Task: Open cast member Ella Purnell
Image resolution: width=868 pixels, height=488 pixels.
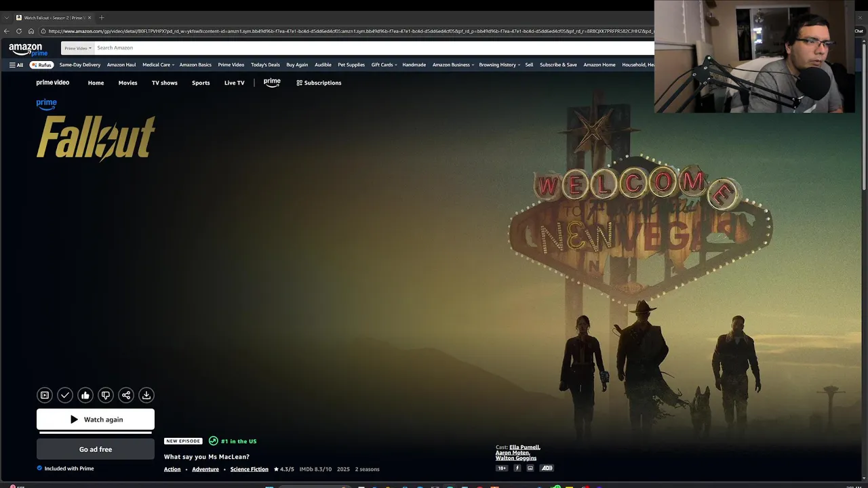Action: point(525,447)
